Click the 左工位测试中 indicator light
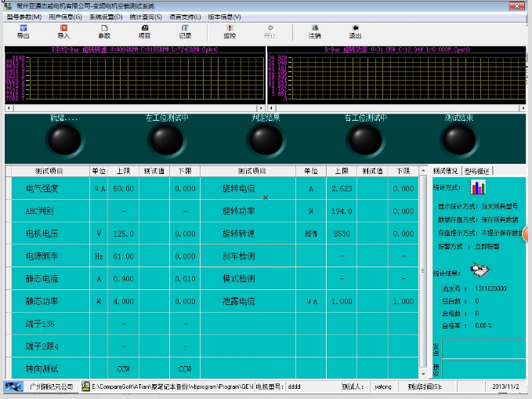This screenshot has height=399, width=532. point(166,140)
